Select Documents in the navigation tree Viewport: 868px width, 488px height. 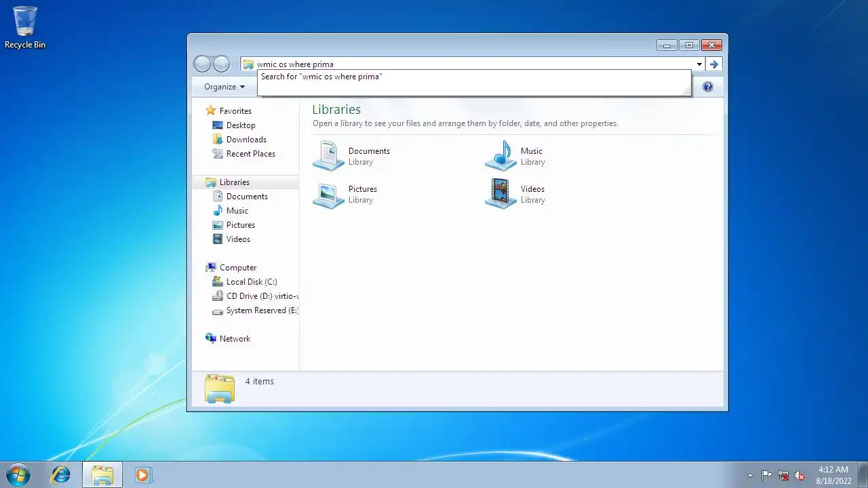coord(247,197)
